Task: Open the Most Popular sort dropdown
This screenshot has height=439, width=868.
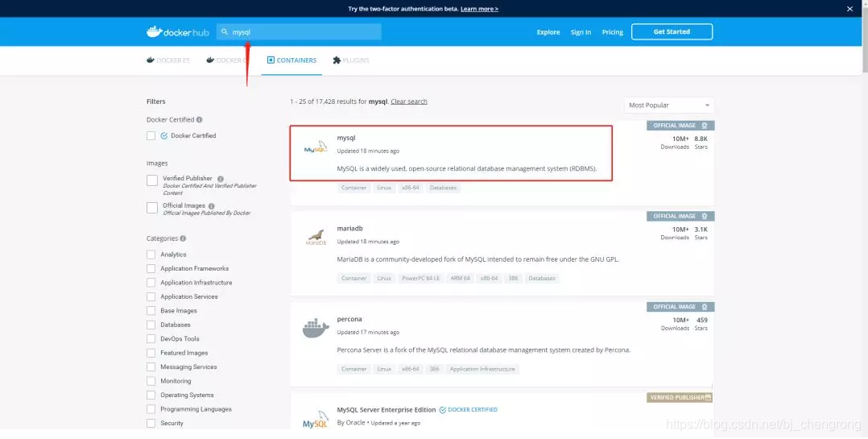Action: [x=668, y=106]
